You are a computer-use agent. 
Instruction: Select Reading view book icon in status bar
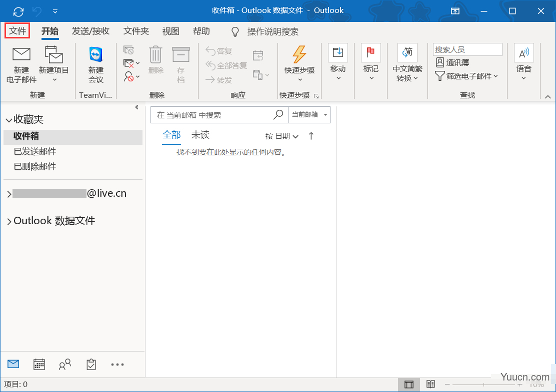(431, 384)
